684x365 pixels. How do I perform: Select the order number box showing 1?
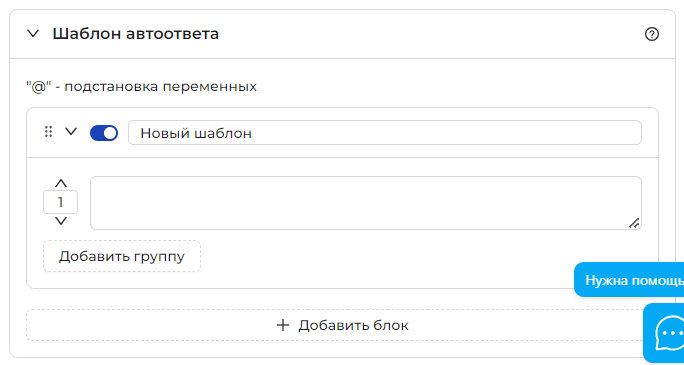61,202
